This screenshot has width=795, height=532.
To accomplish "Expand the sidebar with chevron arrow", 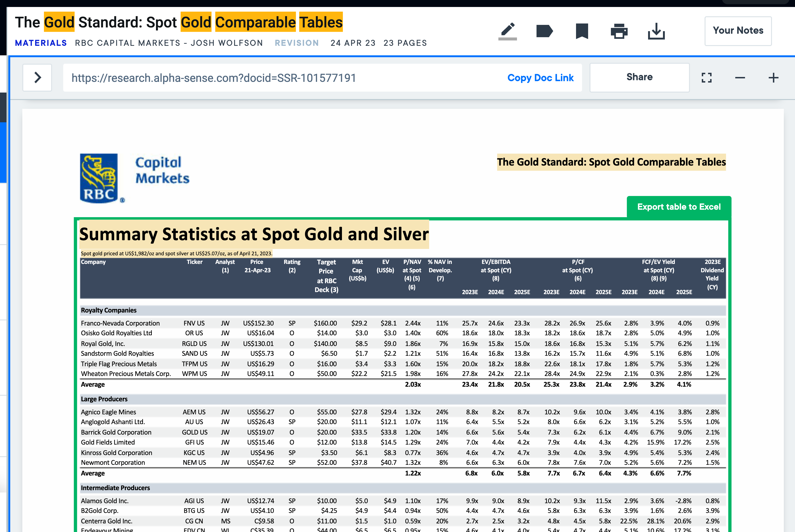I will pos(37,78).
